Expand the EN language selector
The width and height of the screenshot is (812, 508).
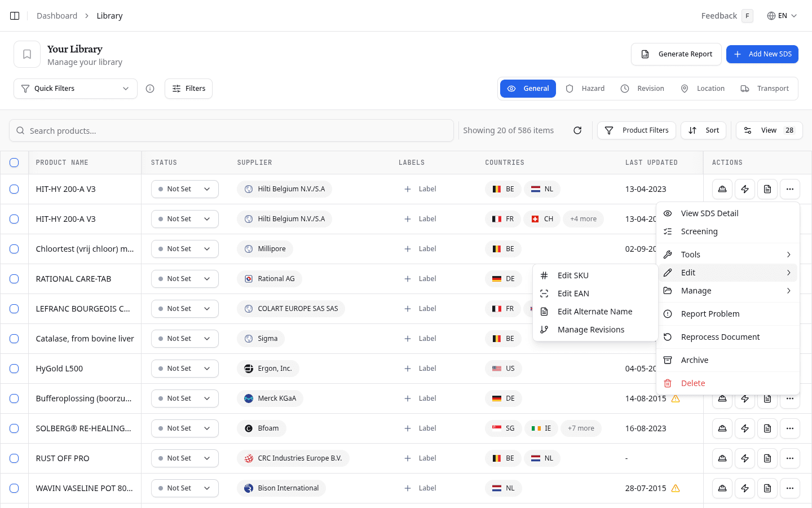tap(782, 16)
